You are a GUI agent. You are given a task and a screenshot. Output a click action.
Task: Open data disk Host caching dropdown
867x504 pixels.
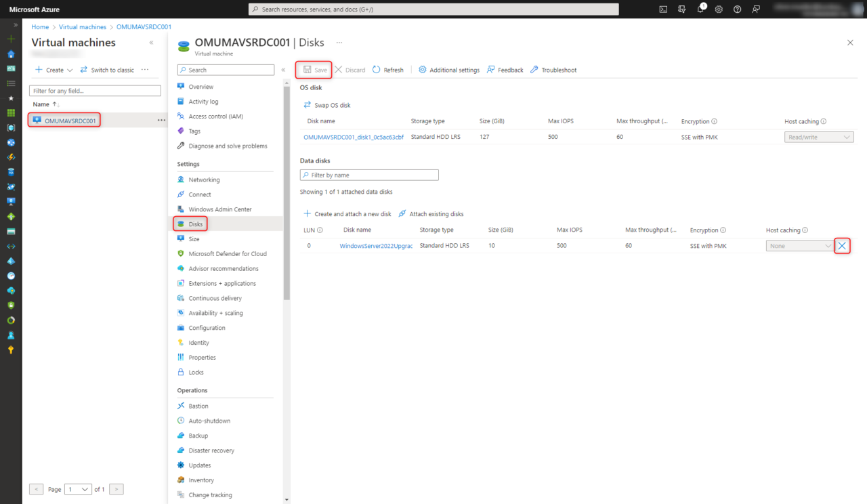(800, 246)
